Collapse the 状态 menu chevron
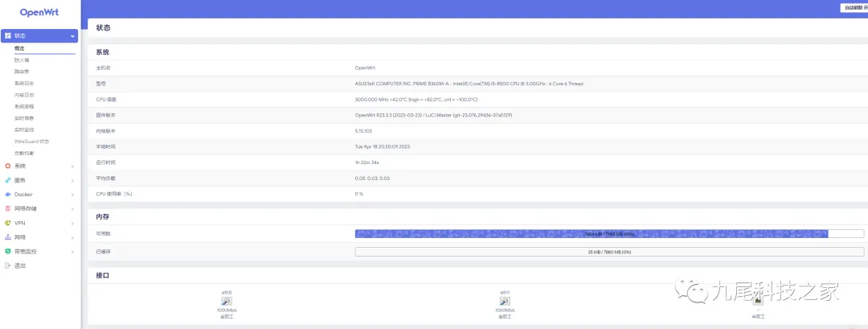The image size is (868, 329). coord(73,36)
